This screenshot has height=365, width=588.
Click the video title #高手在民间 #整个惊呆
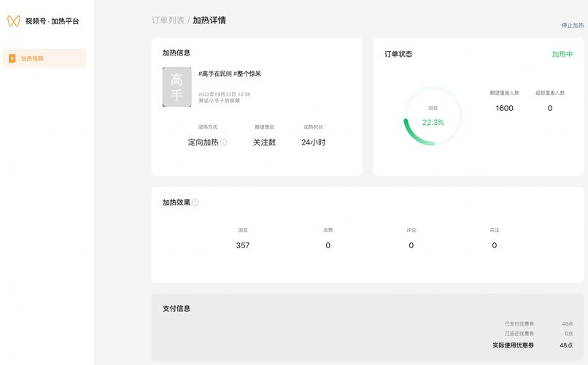coord(230,74)
